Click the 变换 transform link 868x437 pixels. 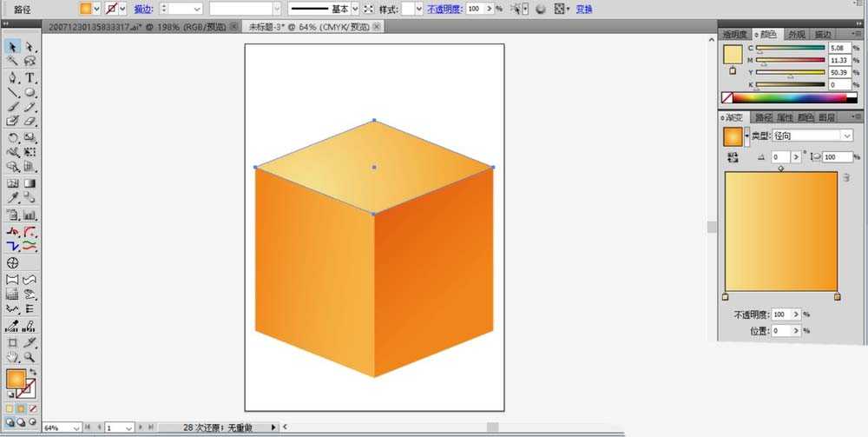(584, 9)
